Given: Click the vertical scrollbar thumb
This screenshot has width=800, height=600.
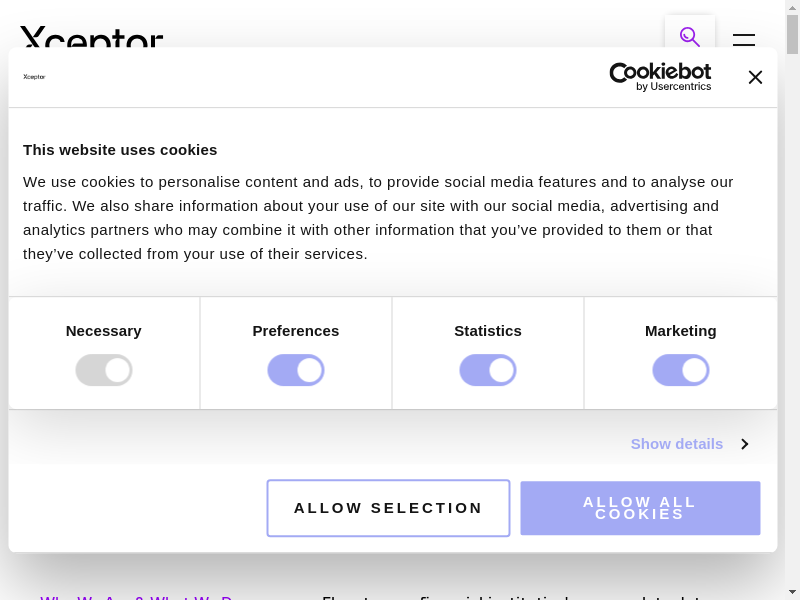Looking at the screenshot, I should [x=792, y=35].
